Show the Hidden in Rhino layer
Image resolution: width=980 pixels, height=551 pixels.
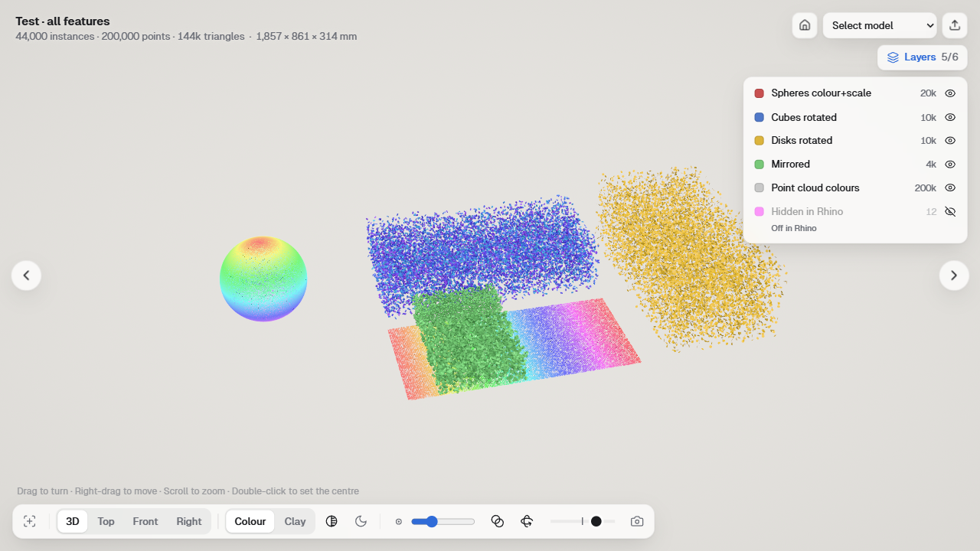click(950, 211)
